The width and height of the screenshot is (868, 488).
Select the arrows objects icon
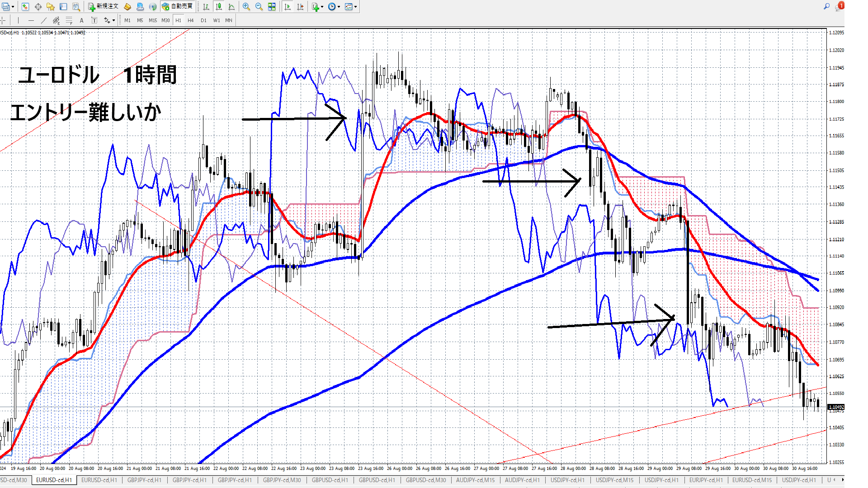pos(107,20)
